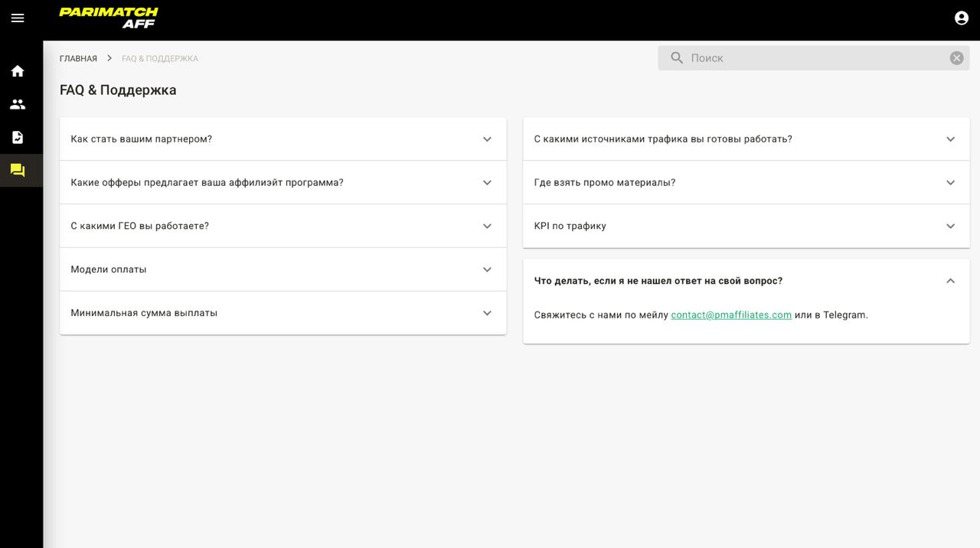Open the people/referrals sidebar icon
Viewport: 980px width, 548px height.
(18, 104)
